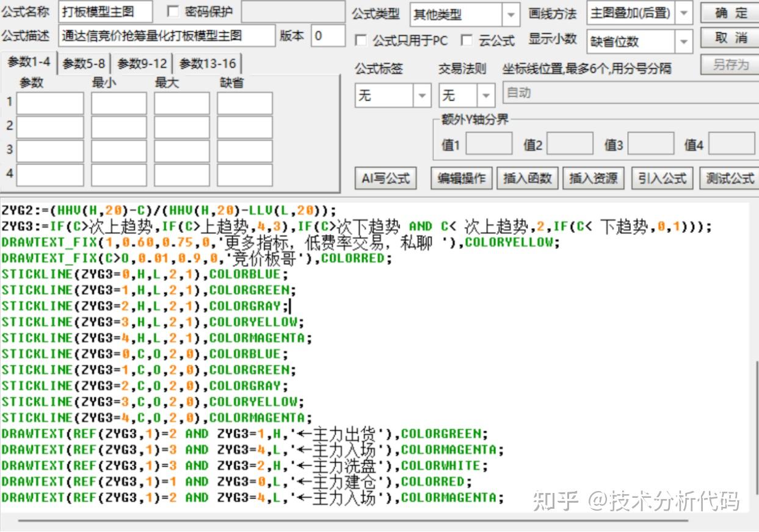Click the 插入资源 button

pos(594,179)
